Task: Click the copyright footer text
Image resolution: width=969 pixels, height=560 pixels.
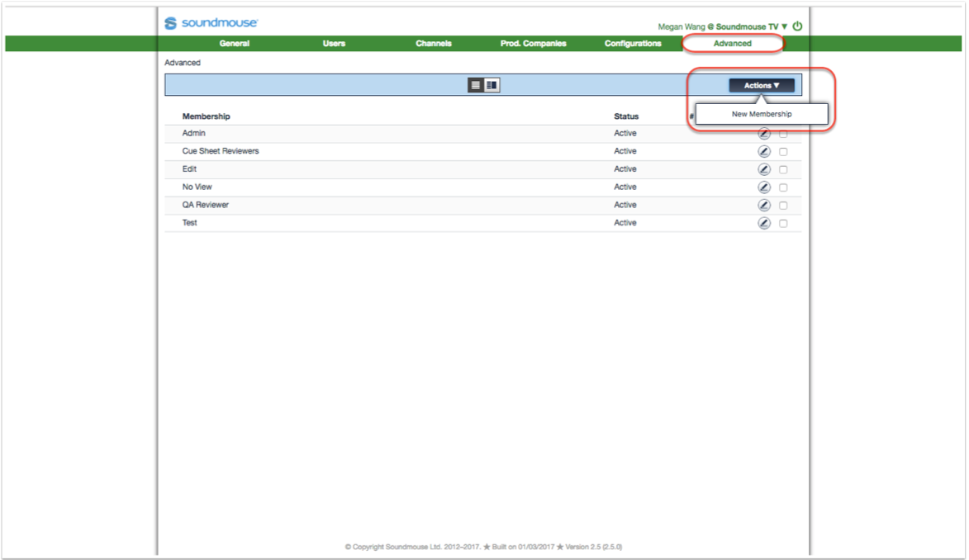Action: tap(483, 547)
